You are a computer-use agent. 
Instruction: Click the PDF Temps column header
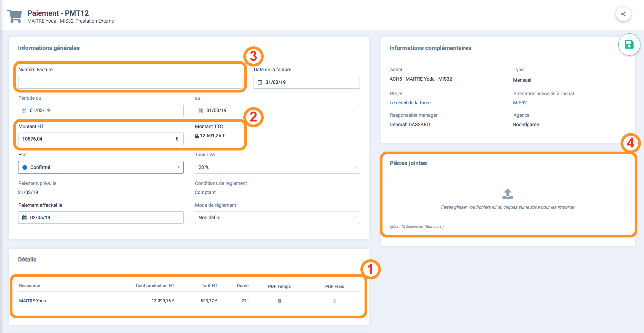tap(279, 286)
